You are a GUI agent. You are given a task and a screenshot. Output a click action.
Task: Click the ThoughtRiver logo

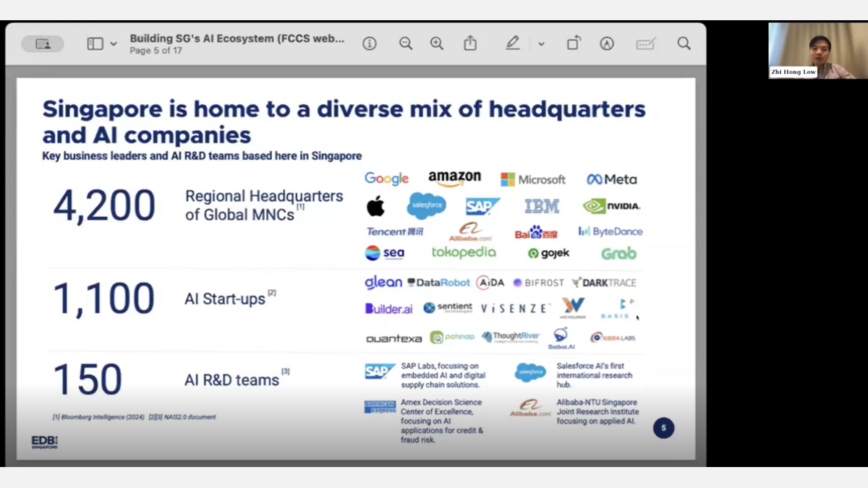511,337
